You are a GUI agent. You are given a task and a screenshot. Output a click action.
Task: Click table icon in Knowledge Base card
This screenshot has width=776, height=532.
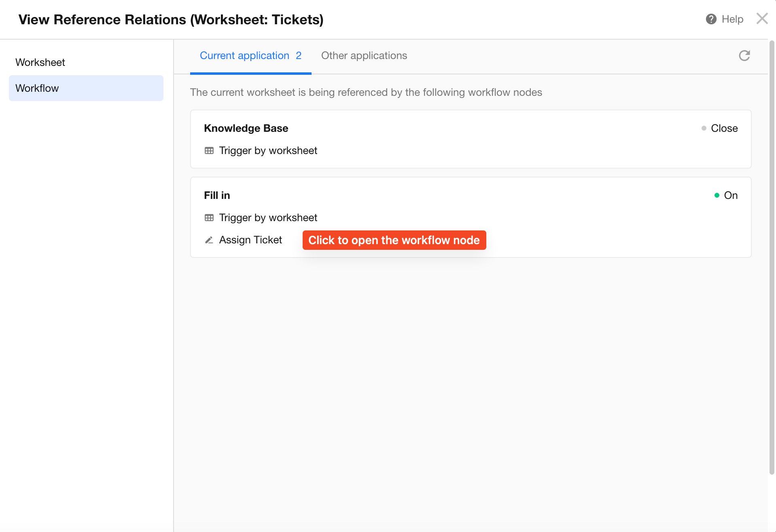pyautogui.click(x=209, y=151)
